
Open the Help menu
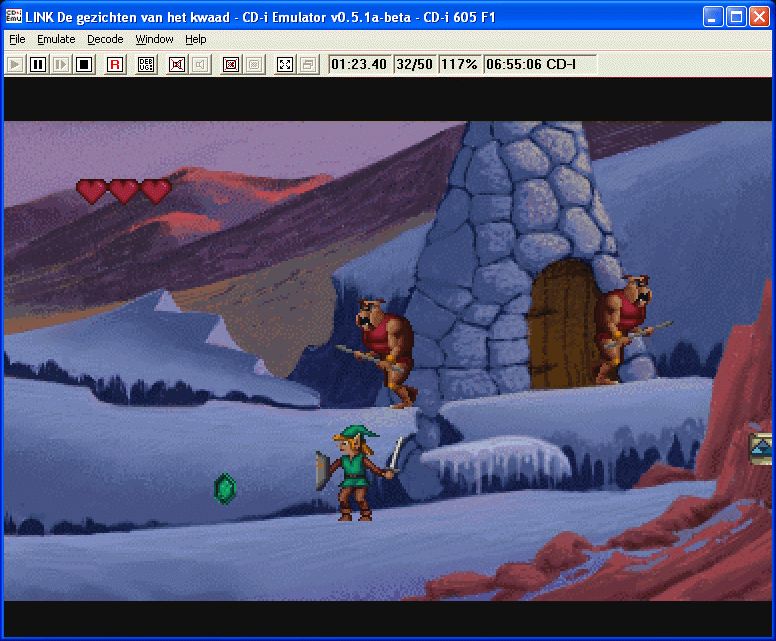(x=195, y=39)
